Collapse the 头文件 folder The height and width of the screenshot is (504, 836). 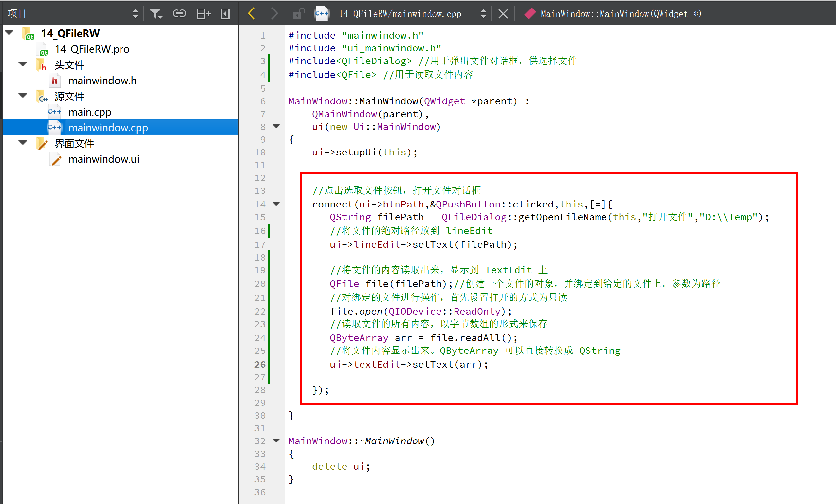click(22, 64)
